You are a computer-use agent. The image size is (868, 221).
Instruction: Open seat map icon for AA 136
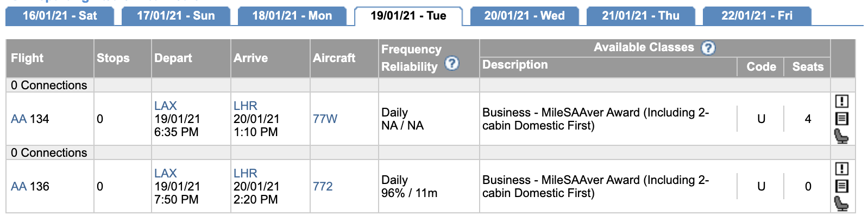(841, 204)
